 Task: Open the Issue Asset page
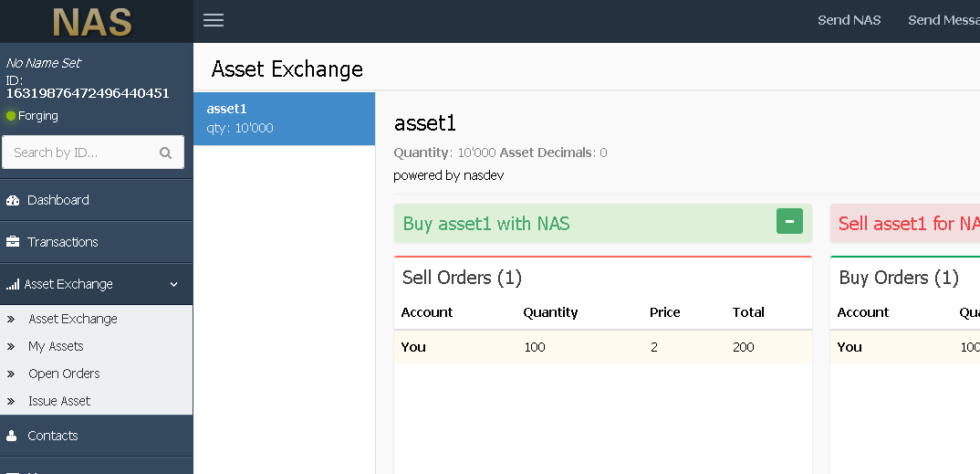pos(59,402)
